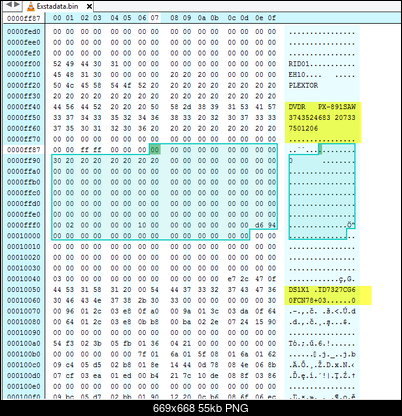Image resolution: width=402 pixels, height=416 pixels.
Task: Click offset label 00010050
Action: tap(24, 290)
